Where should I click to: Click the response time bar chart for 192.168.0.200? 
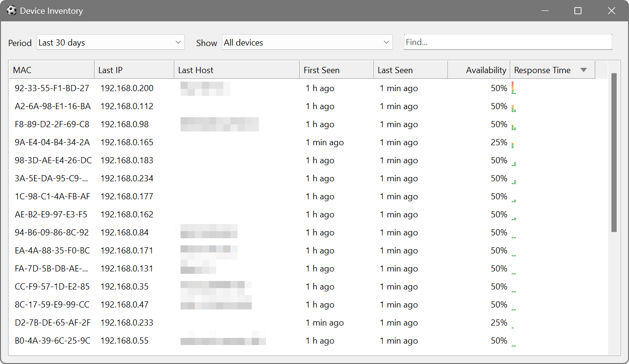pos(514,88)
